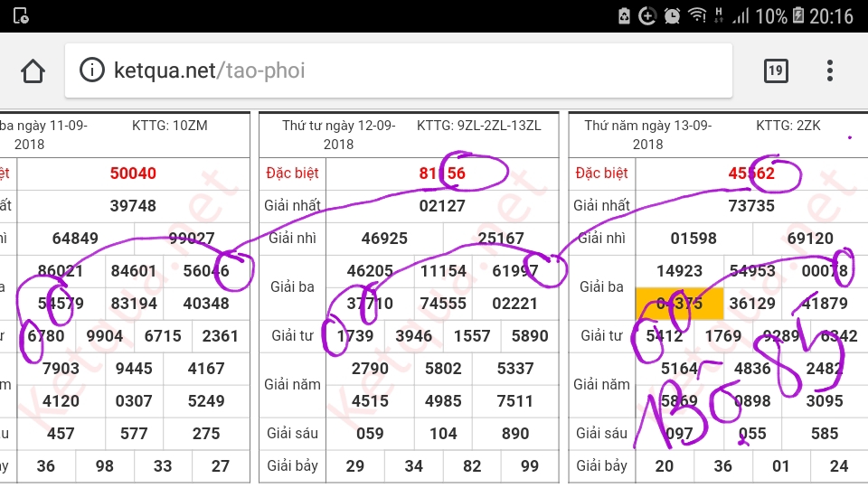Tap first prize number 02127

tap(442, 206)
